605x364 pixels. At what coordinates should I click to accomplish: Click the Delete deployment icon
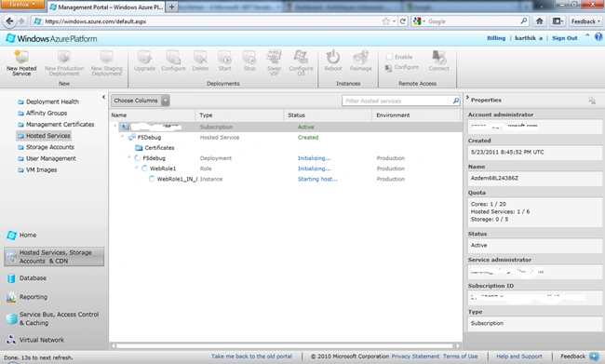pos(200,57)
